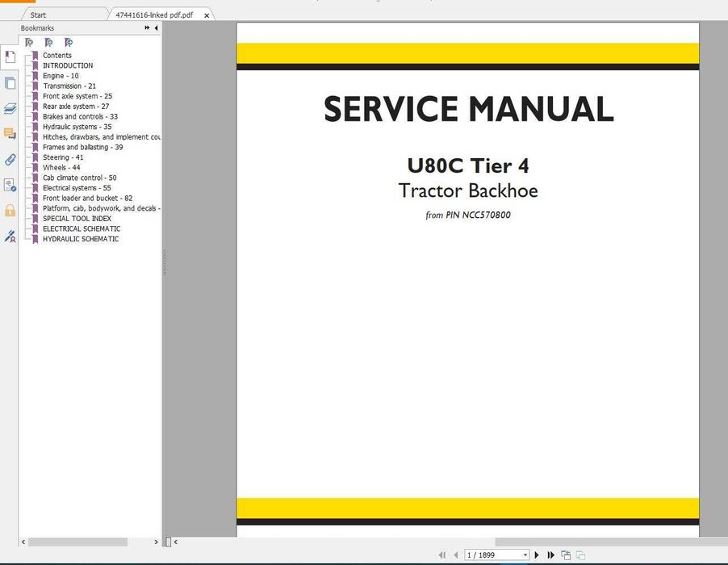Screen dimensions: 728x565
Task: Expand the Bookmarks panel with double arrow
Action: [x=147, y=28]
